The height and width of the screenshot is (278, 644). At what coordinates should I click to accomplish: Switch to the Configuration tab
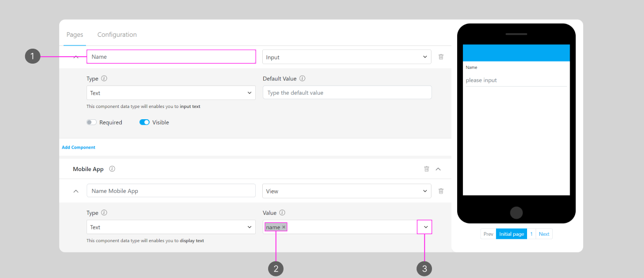click(117, 35)
